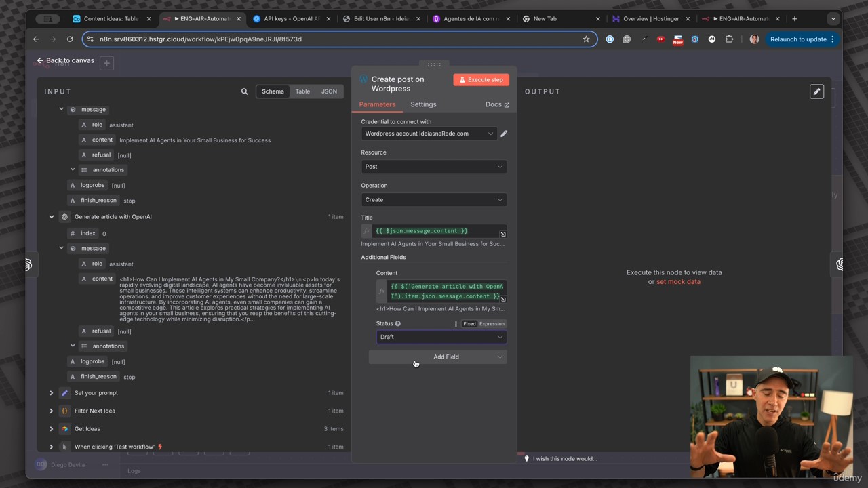The width and height of the screenshot is (868, 488).
Task: Open the Operation dropdown showing Create
Action: (x=434, y=200)
